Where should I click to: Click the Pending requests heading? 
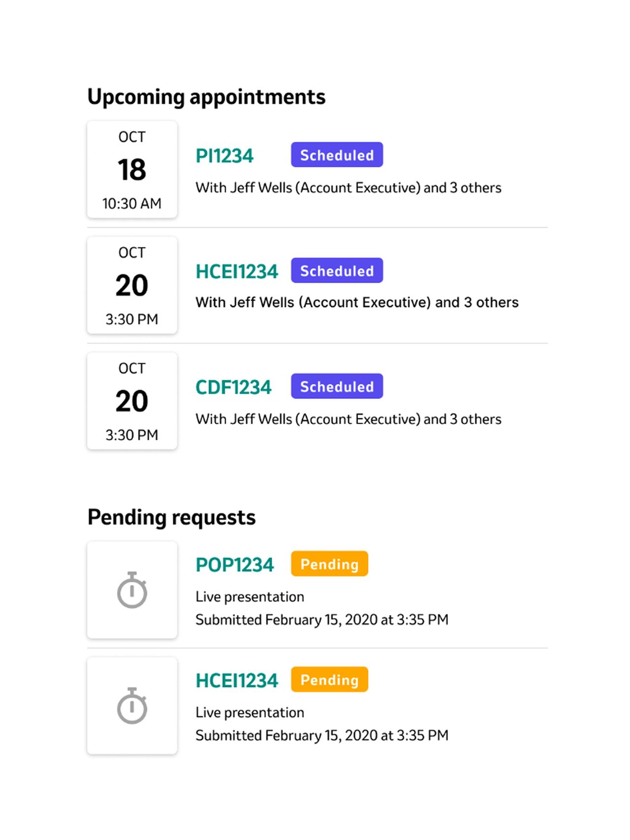tap(171, 518)
